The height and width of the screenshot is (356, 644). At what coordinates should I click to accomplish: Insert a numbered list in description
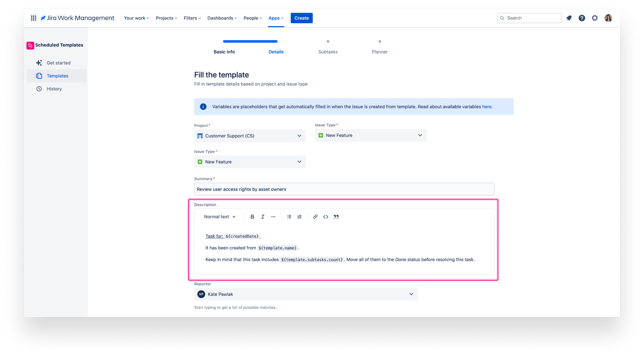coord(299,217)
